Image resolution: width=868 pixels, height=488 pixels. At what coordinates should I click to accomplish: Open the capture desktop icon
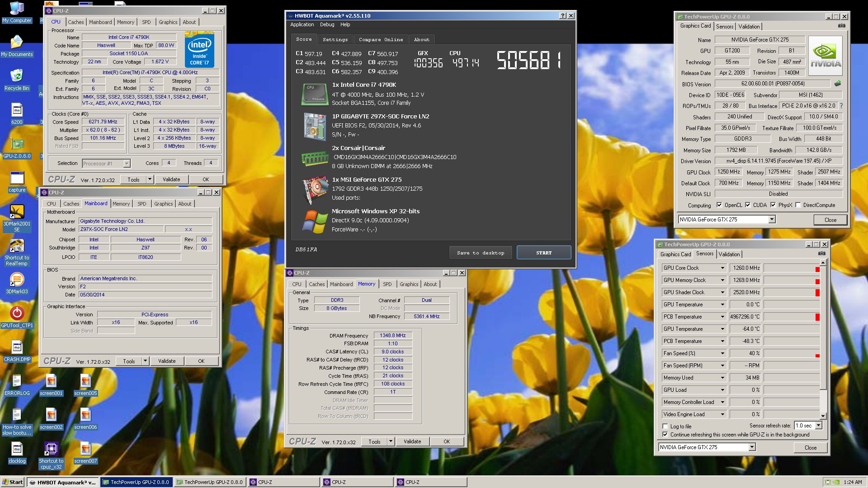point(17,182)
